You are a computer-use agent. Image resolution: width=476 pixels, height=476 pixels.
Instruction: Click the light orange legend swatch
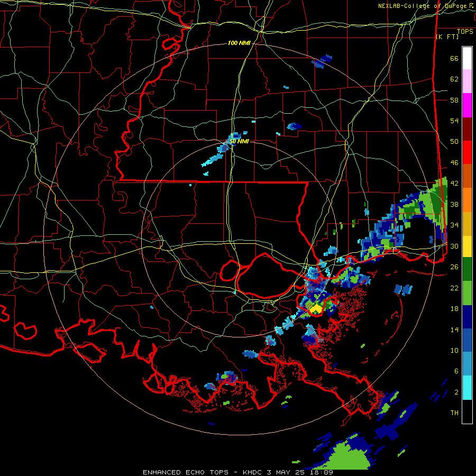click(467, 199)
